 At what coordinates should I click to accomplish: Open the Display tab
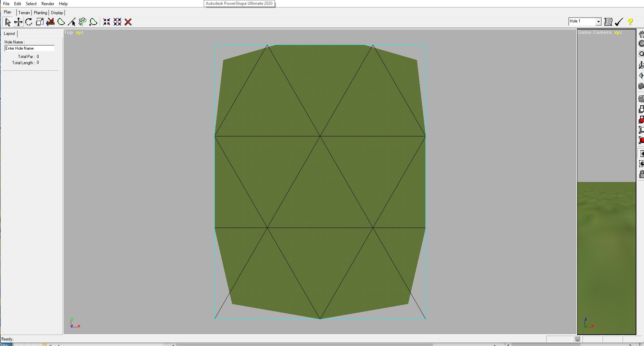(57, 13)
